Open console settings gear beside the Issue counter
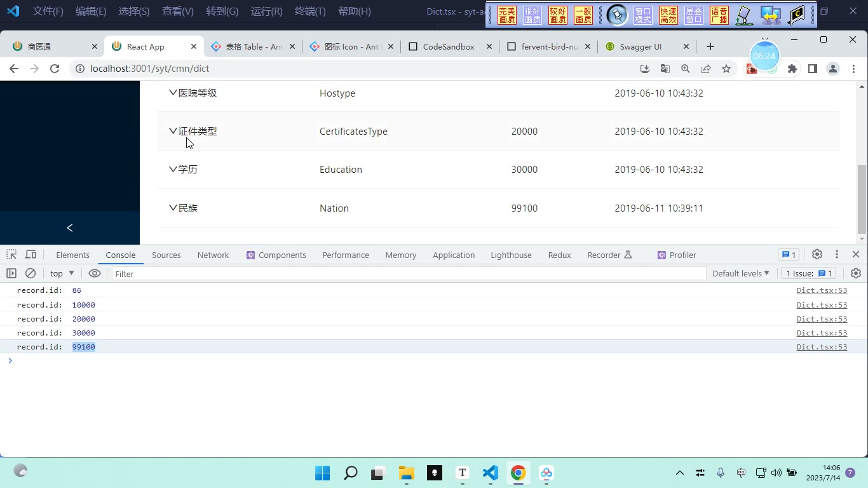The image size is (868, 488). point(856,273)
